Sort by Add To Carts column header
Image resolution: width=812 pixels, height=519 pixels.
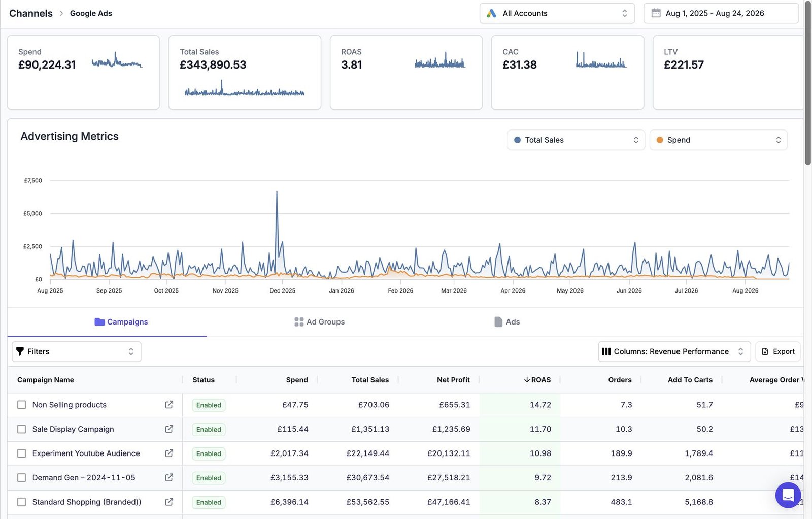point(690,380)
